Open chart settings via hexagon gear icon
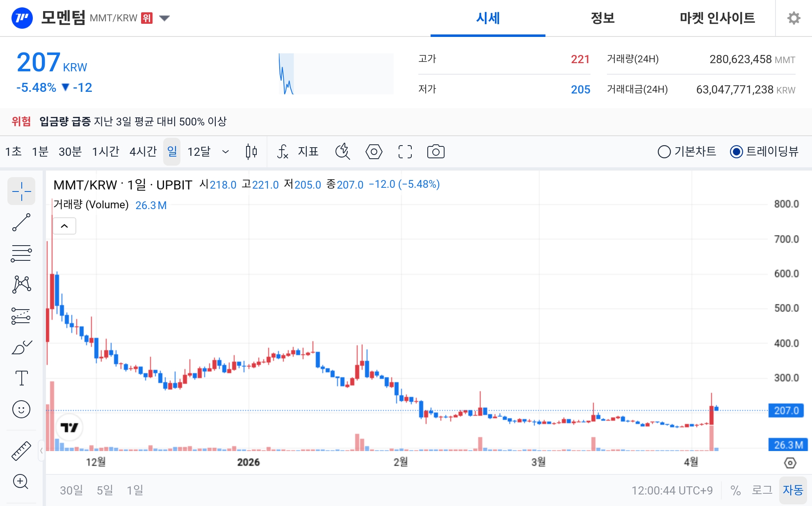 [x=374, y=151]
